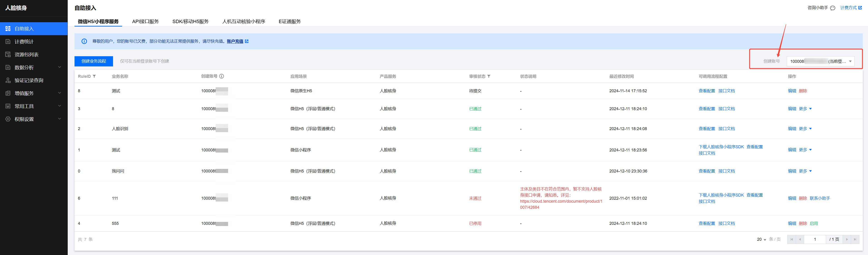868x255 pixels.
Task: Click the 咨询小助手 chat icon
Action: (x=833, y=8)
